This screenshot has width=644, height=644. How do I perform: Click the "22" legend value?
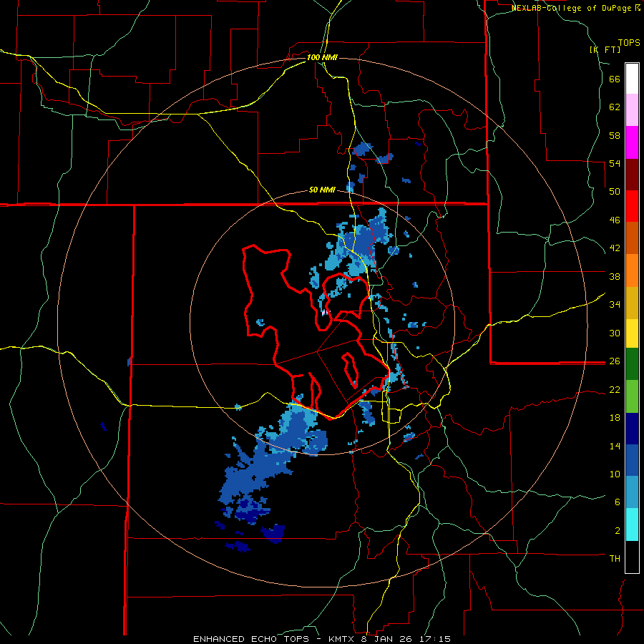615,389
